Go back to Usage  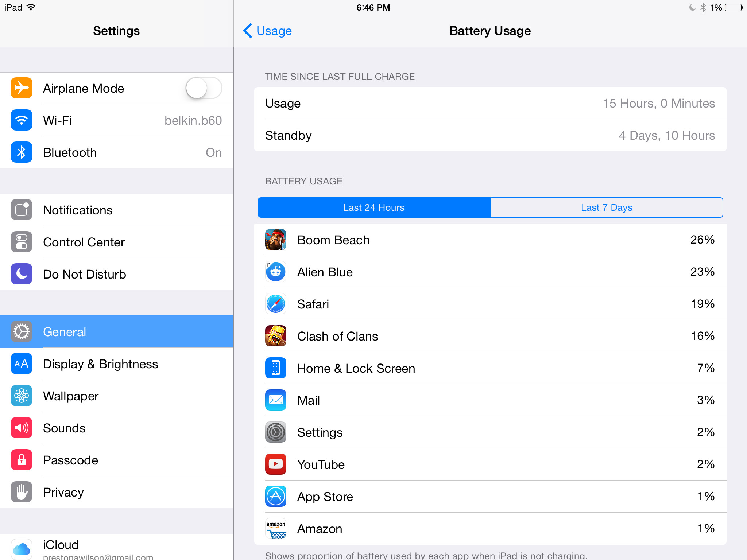click(268, 31)
